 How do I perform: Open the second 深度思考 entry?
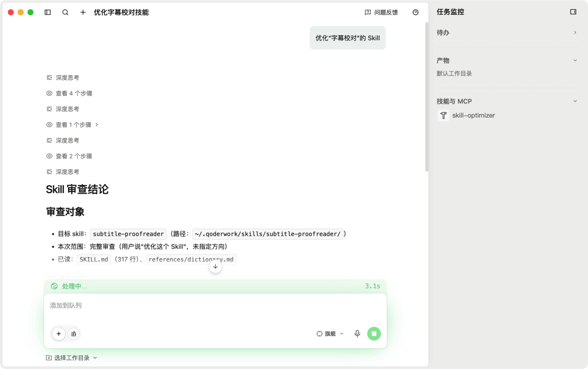(x=63, y=109)
